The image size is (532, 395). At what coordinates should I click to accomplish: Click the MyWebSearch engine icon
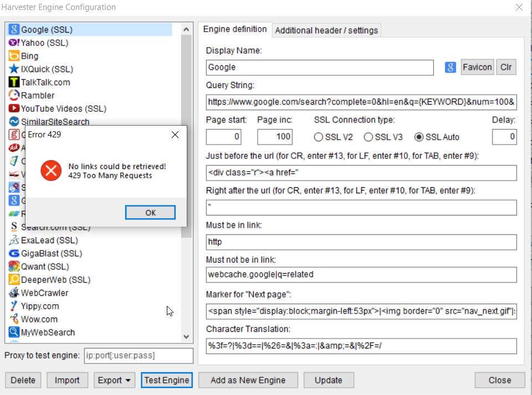[x=13, y=332]
